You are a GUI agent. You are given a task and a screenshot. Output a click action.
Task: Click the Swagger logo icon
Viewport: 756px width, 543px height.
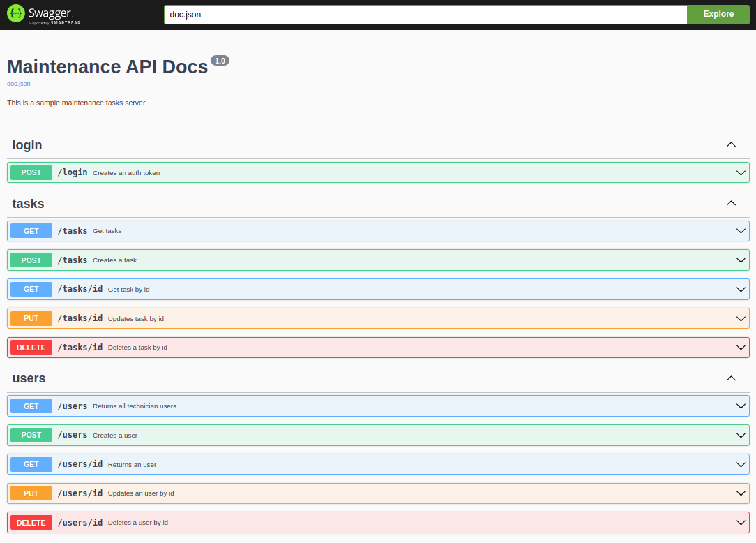click(15, 13)
